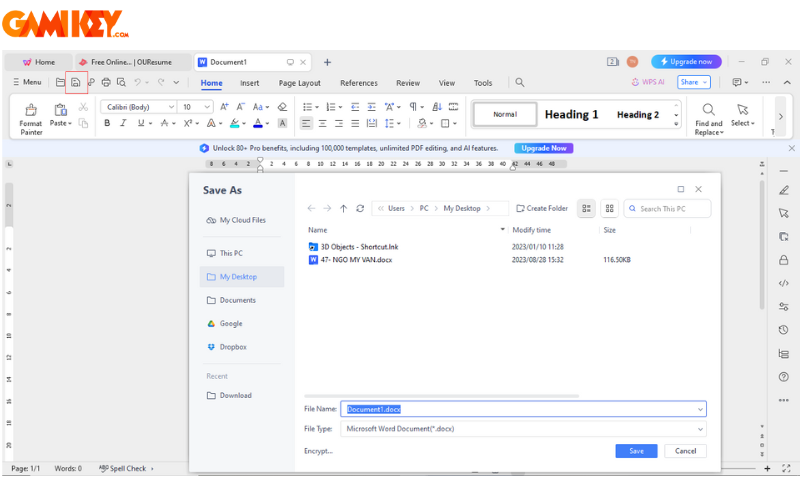This screenshot has height=500, width=800.
Task: Open file with the folder icon
Action: click(x=60, y=82)
